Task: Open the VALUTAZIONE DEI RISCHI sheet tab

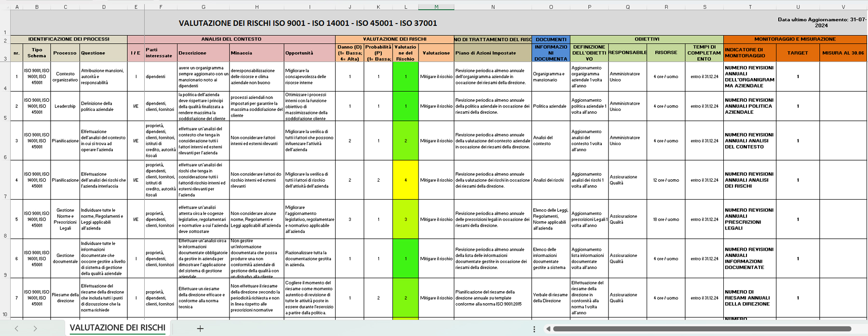Action: 117,328
